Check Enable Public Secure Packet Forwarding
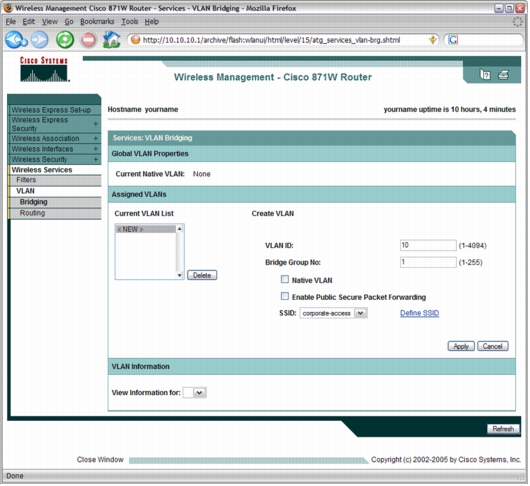The height and width of the screenshot is (486, 530). (285, 296)
